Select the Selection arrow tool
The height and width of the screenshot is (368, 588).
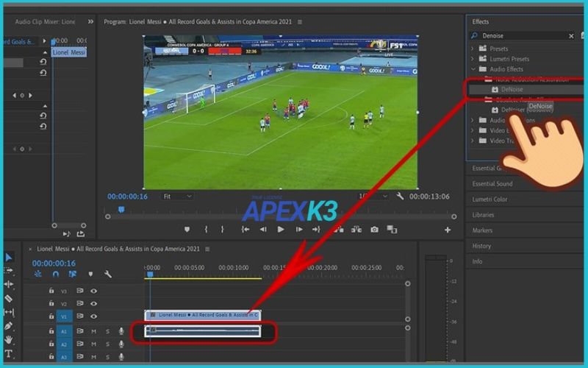point(9,258)
